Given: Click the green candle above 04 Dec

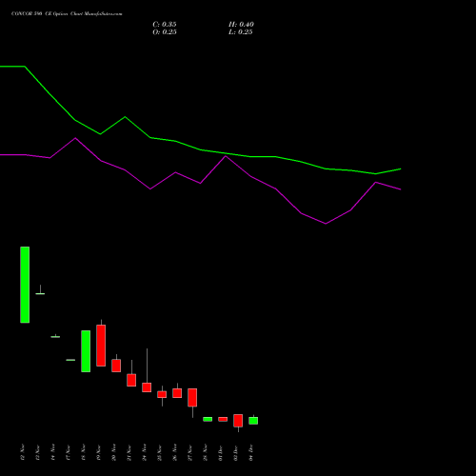Looking at the screenshot, I should 253,421.
